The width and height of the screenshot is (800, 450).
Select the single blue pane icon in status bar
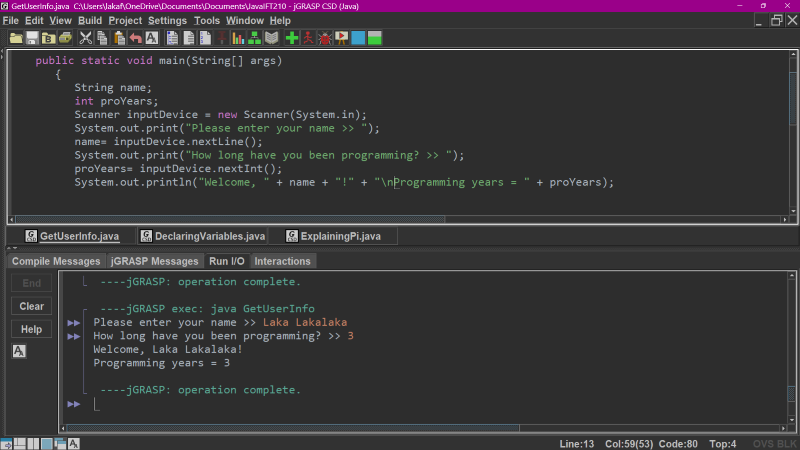pyautogui.click(x=46, y=444)
